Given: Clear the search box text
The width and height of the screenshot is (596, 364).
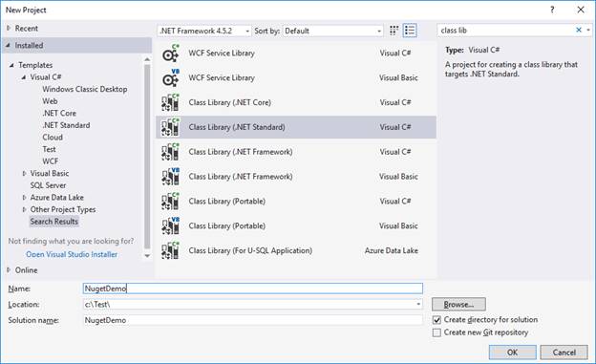Looking at the screenshot, I should (x=579, y=30).
